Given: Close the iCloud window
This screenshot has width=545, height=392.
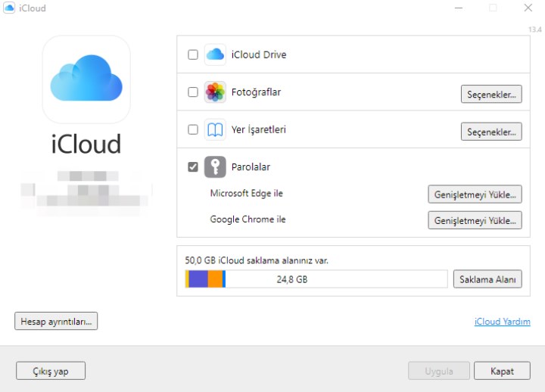Looking at the screenshot, I should click(x=528, y=8).
